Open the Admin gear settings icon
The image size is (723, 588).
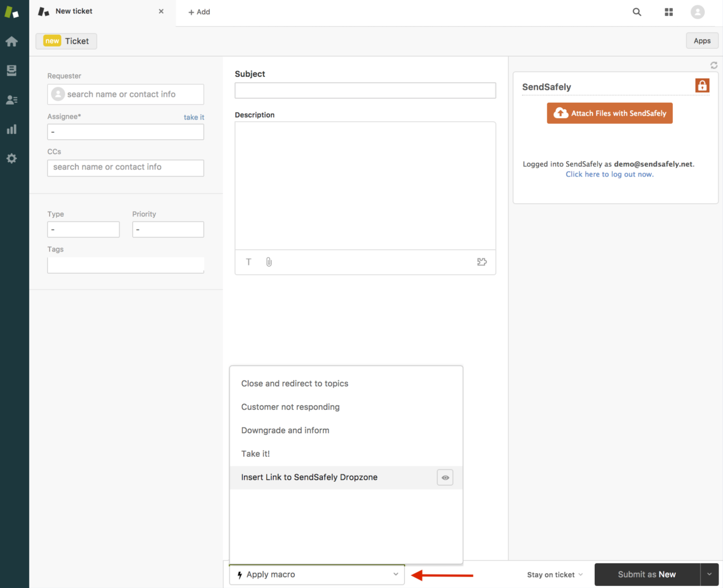(12, 159)
